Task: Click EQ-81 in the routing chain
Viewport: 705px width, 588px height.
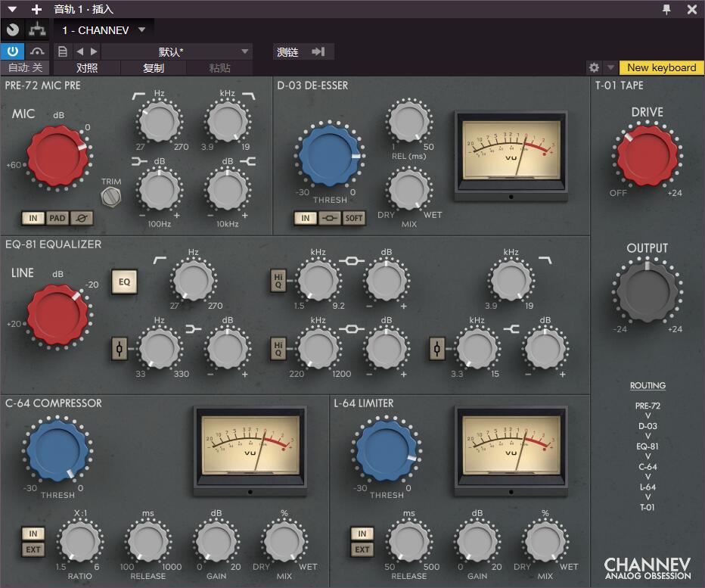Action: click(648, 446)
